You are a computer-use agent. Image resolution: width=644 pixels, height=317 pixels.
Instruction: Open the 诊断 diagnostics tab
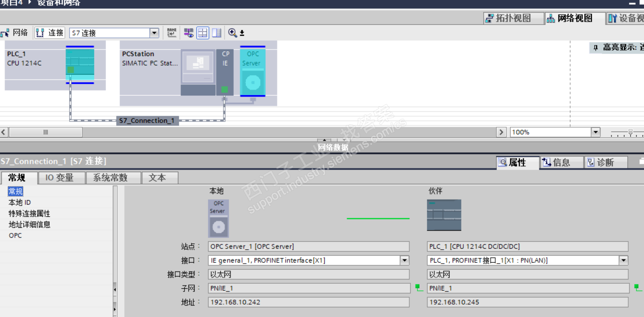tap(605, 162)
